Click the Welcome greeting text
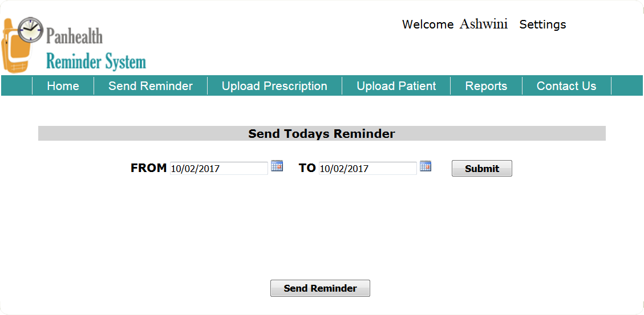644x315 pixels. [x=428, y=24]
